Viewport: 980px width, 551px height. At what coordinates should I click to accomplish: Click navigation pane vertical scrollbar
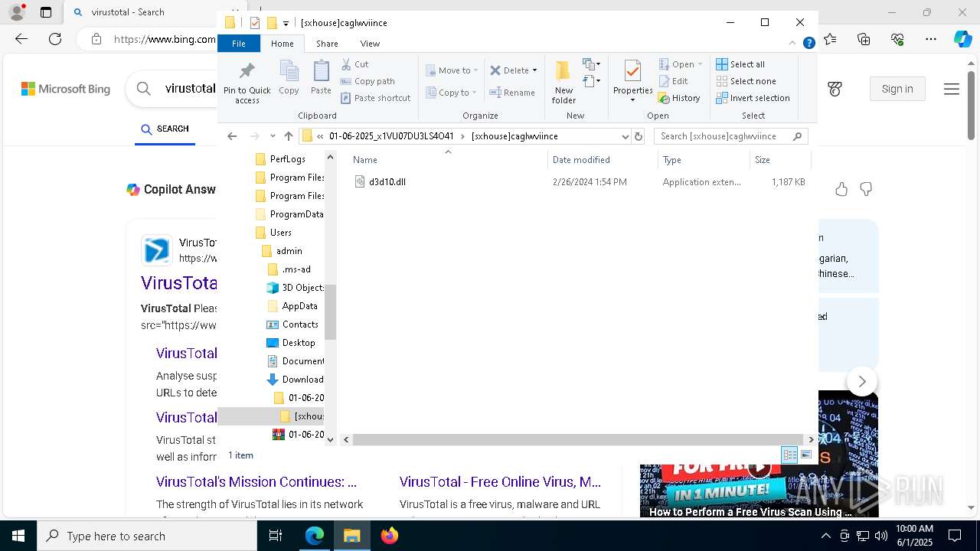(x=331, y=312)
